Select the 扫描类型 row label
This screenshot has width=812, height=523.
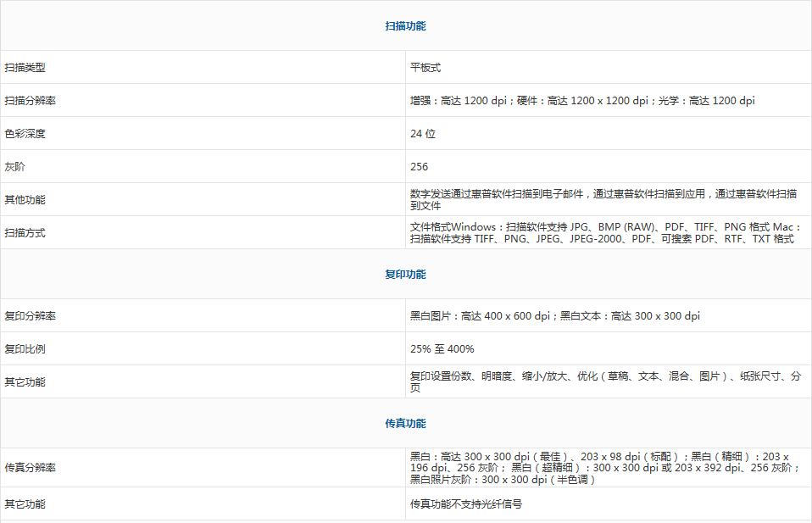25,67
